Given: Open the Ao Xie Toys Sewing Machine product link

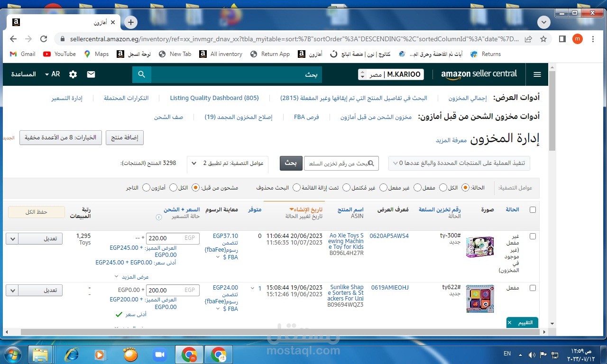Looking at the screenshot, I should point(346,241).
